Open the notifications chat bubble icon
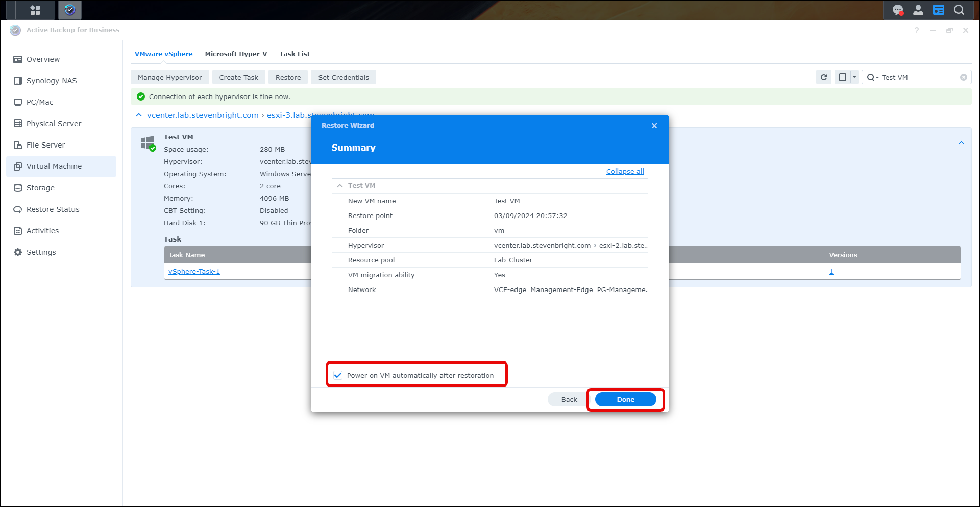 tap(897, 10)
